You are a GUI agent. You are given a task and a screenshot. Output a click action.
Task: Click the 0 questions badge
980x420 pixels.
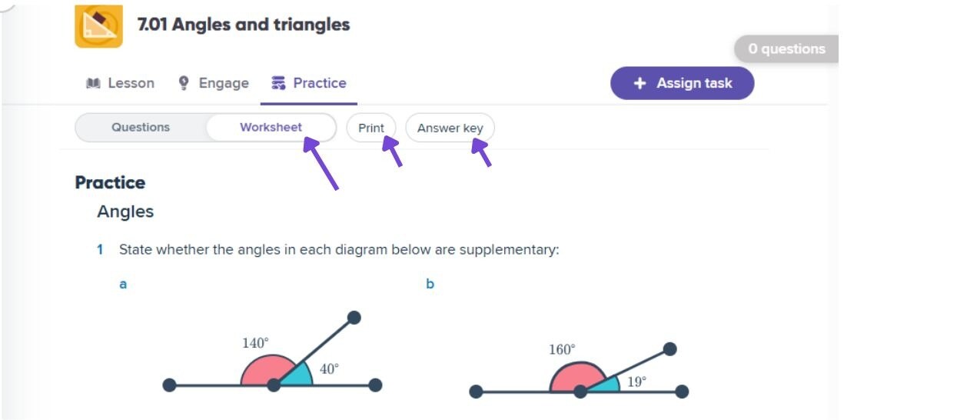click(x=786, y=48)
